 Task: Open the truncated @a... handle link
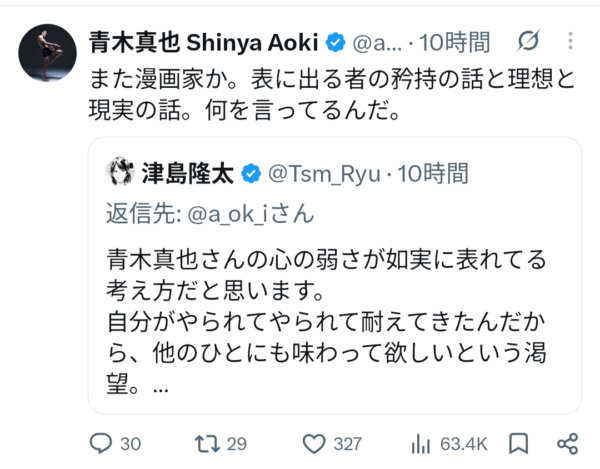377,43
